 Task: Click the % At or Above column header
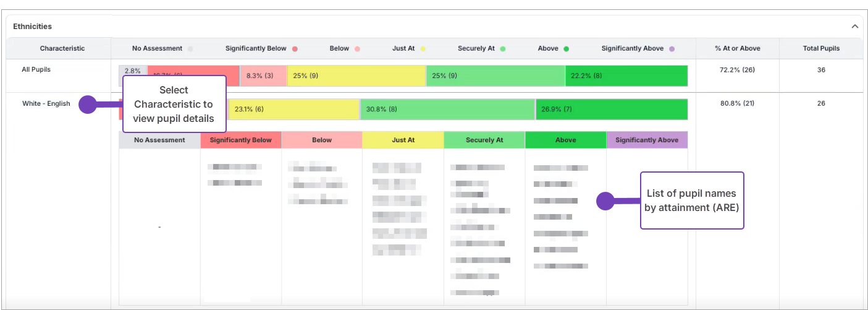737,48
